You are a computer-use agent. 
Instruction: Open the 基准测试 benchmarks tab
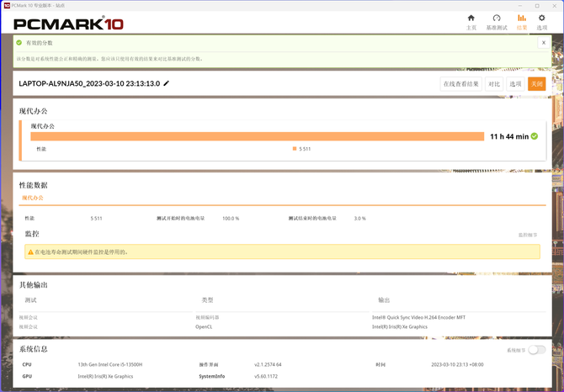pos(497,22)
